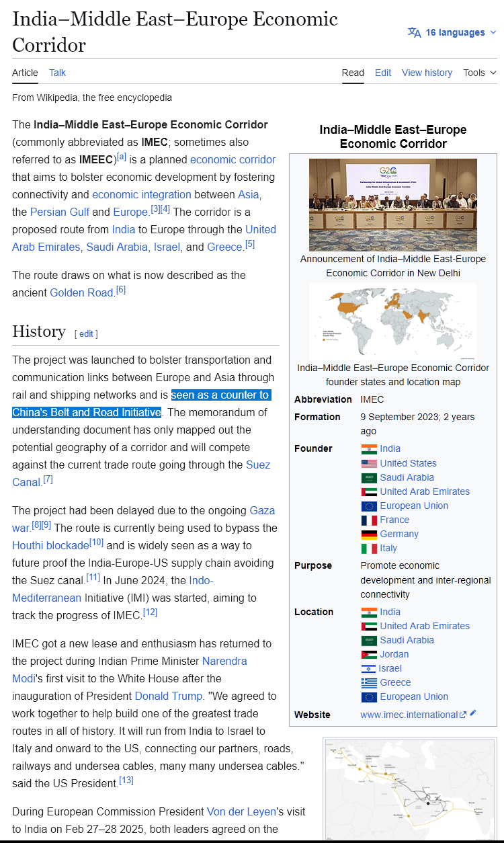Open the New Delhi announcement photo
The width and height of the screenshot is (504, 843).
point(393,204)
